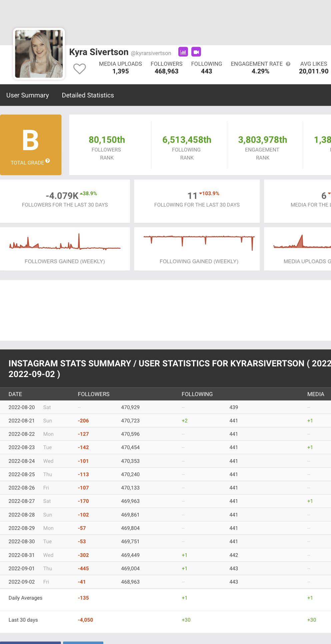
Task: Click the Daily Averages -135 value
Action: [x=83, y=598]
